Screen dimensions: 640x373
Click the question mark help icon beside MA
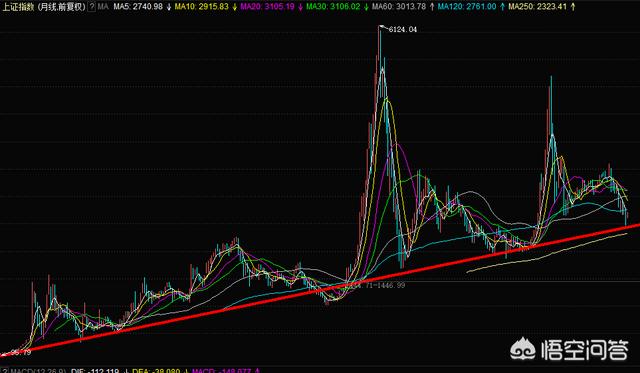tap(91, 7)
